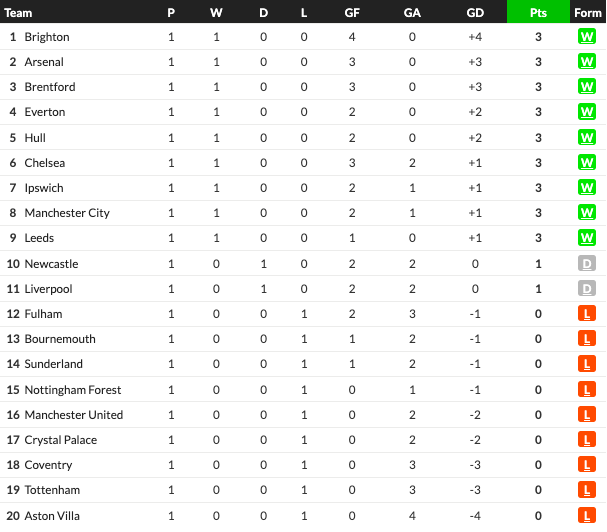
Task: Click Arsenal's W form icon
Action: tap(586, 62)
